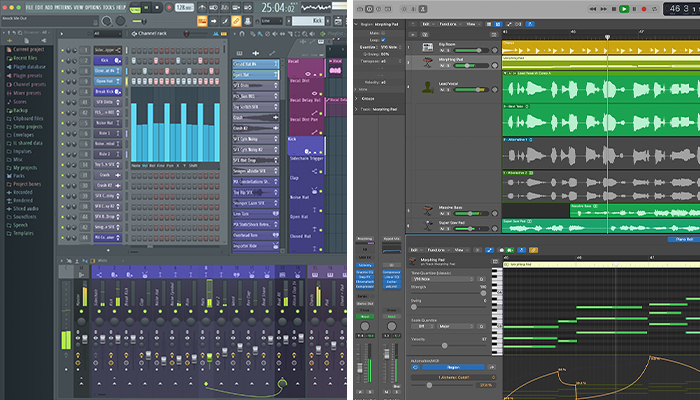Open the channel rack All filter dropdown
The image size is (700, 400).
tap(106, 33)
